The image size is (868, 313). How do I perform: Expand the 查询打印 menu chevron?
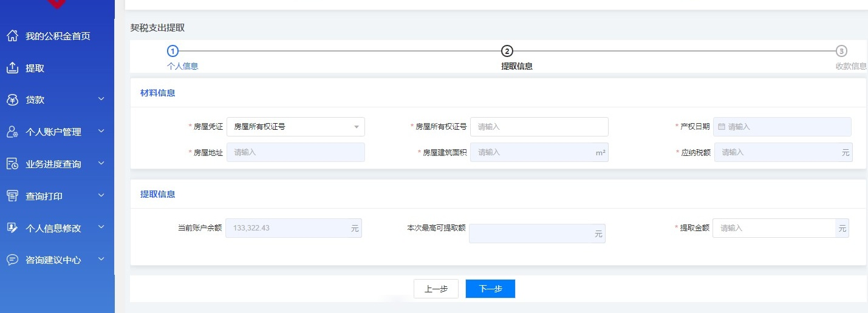tap(101, 195)
